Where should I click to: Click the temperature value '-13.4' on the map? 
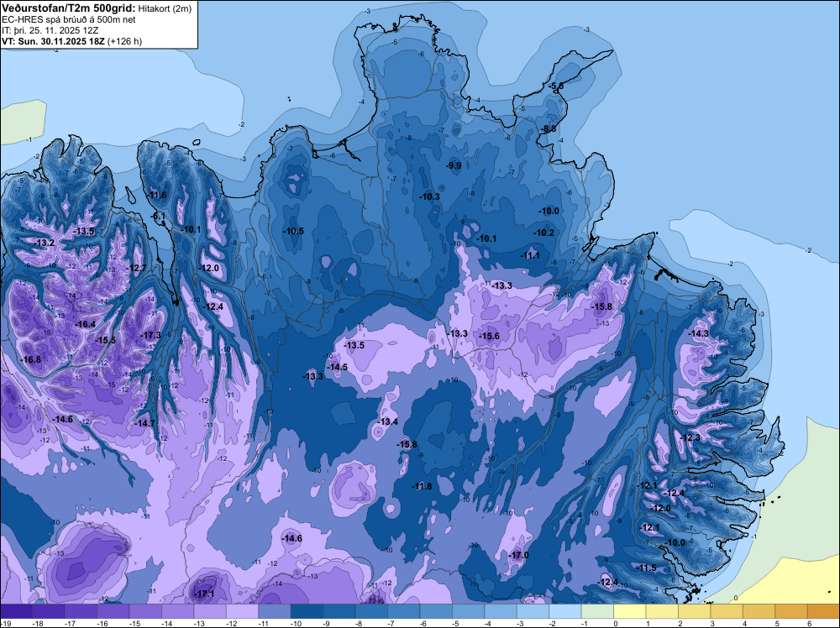coord(388,421)
